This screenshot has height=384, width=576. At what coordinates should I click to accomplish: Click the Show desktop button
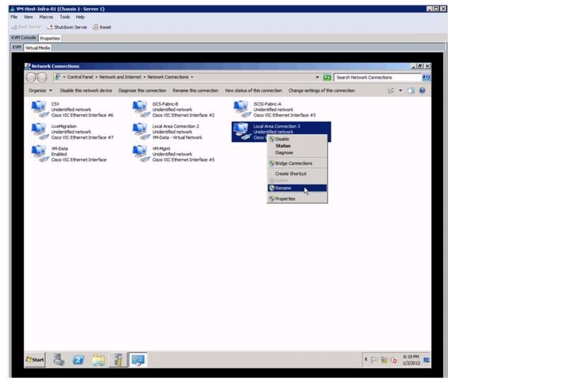(x=426, y=360)
